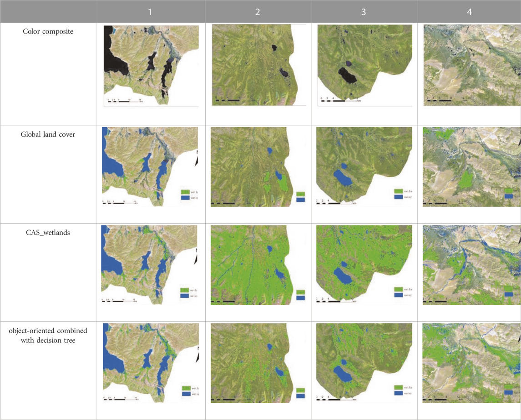Open Global land cover map in column 2
Image resolution: width=521 pixels, height=420 pixels.
point(258,167)
